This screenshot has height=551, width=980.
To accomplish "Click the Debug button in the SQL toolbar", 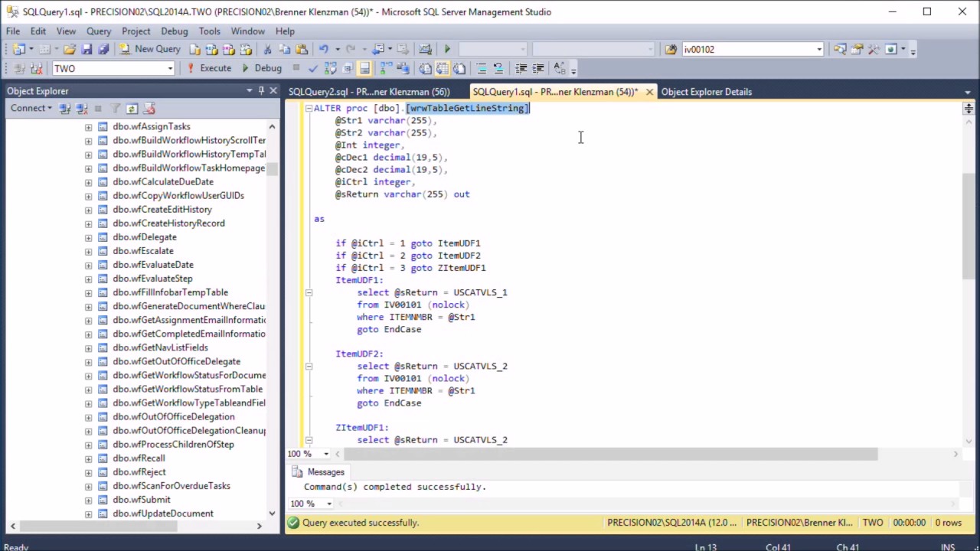I will (x=261, y=68).
